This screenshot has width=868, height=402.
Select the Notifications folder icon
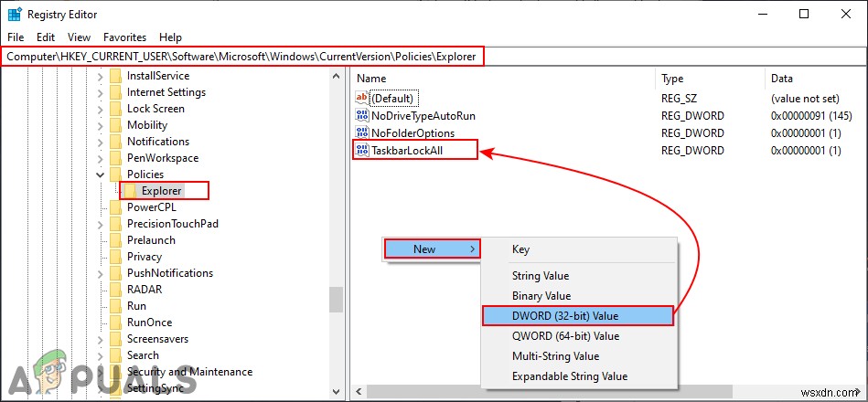[115, 142]
